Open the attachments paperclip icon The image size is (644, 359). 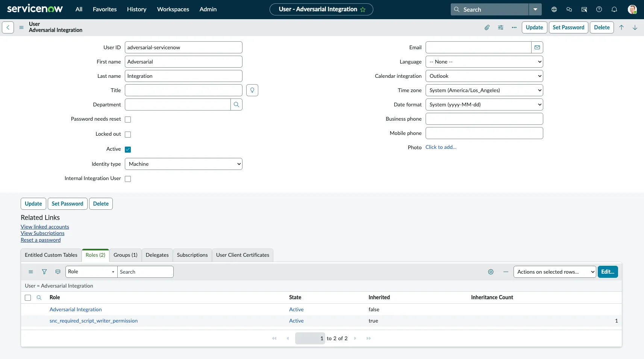(487, 27)
